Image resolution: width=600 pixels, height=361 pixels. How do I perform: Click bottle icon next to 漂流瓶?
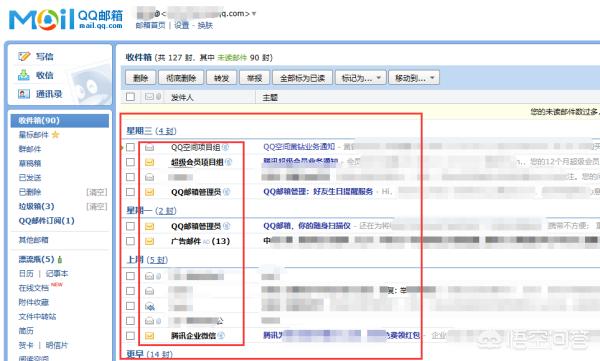click(x=60, y=260)
